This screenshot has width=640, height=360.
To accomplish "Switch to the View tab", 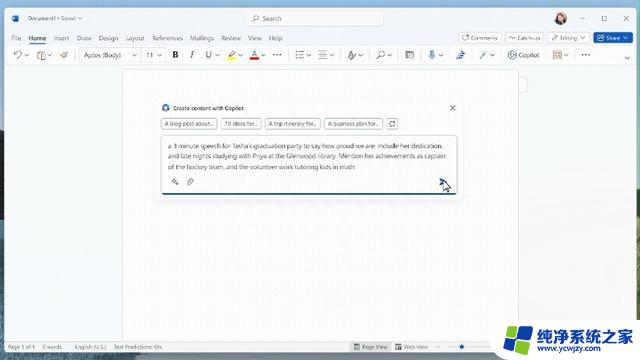I will coord(255,38).
